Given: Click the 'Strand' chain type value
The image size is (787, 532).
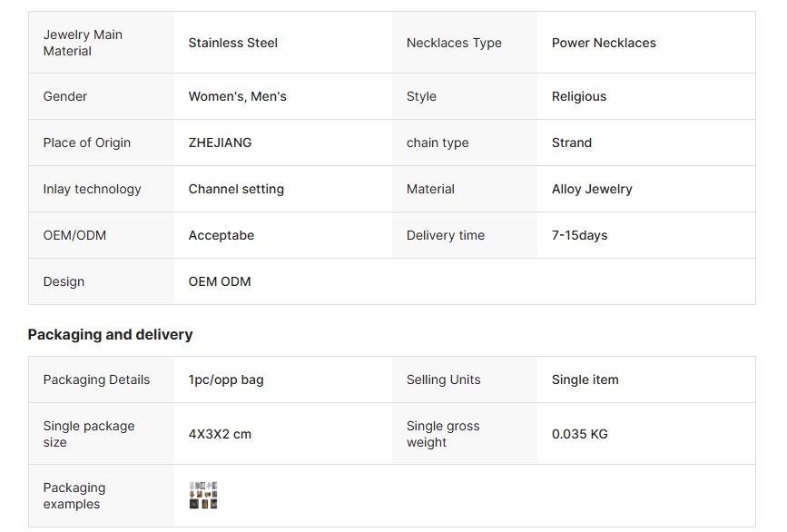Looking at the screenshot, I should [x=572, y=143].
